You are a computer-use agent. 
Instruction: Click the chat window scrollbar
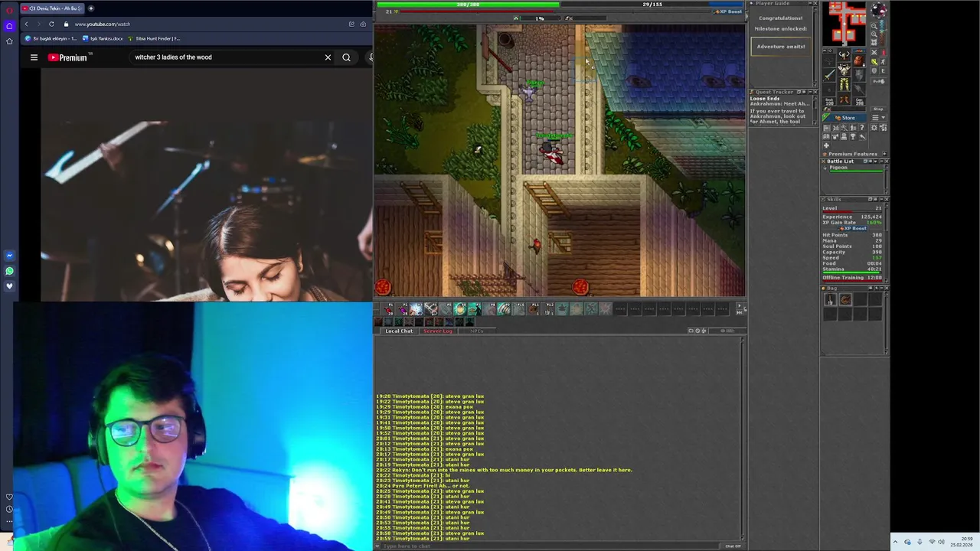(x=743, y=439)
